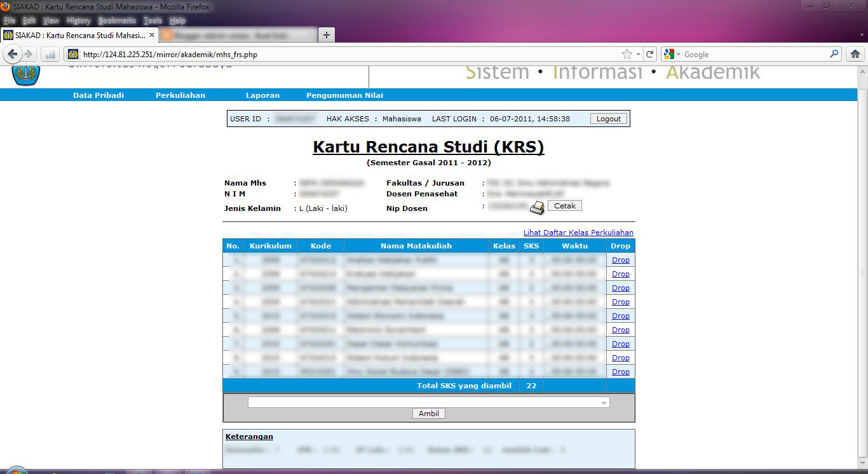
Task: Click the magnifier icon in the Google search bar
Action: click(833, 54)
